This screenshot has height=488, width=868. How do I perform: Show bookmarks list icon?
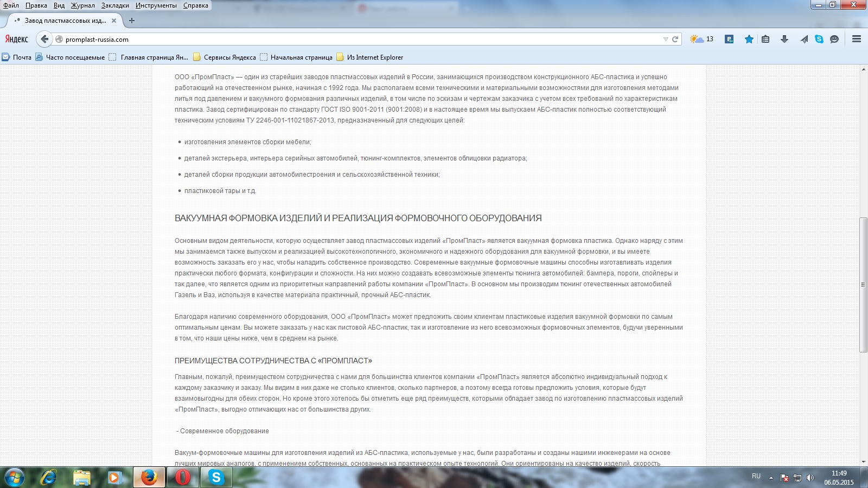coord(765,39)
